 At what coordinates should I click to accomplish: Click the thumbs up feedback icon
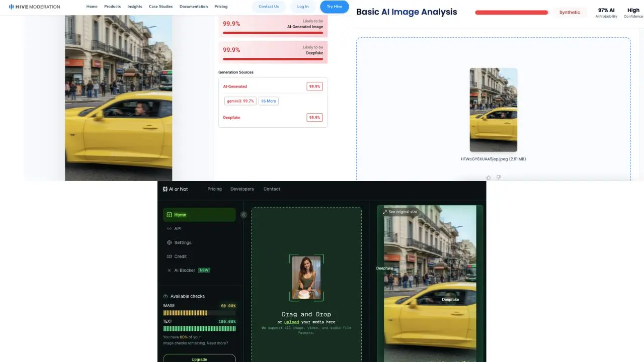[489, 177]
